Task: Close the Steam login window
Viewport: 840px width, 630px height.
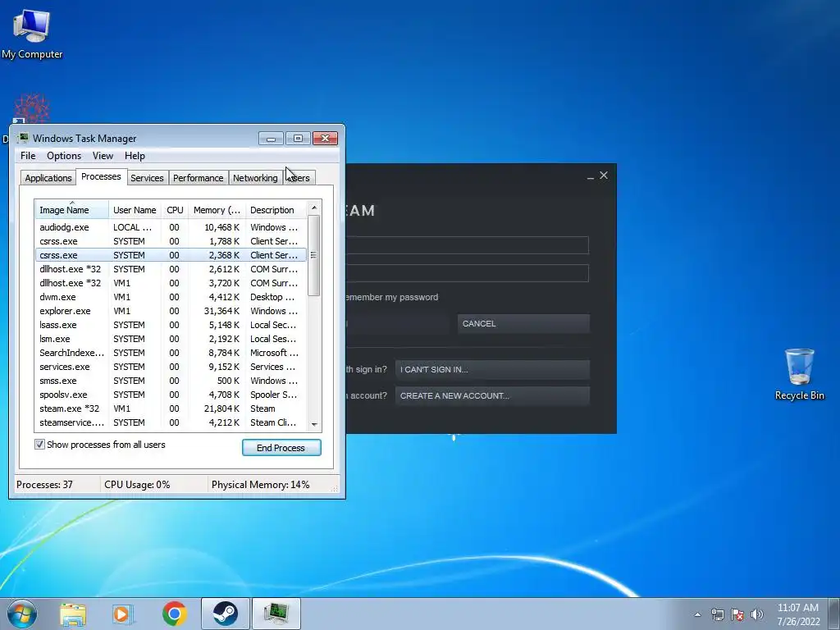Action: [604, 176]
